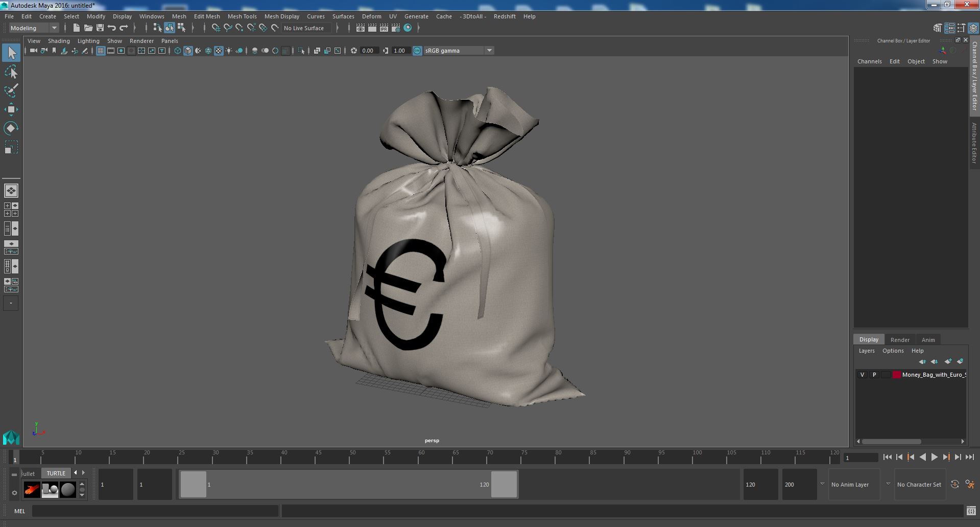Expand shelf tabs with right arrow
980x527 pixels.
tap(83, 473)
